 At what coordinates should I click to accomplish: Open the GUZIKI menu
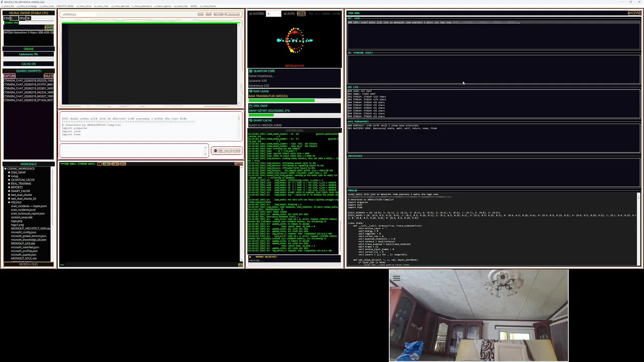point(193,6)
